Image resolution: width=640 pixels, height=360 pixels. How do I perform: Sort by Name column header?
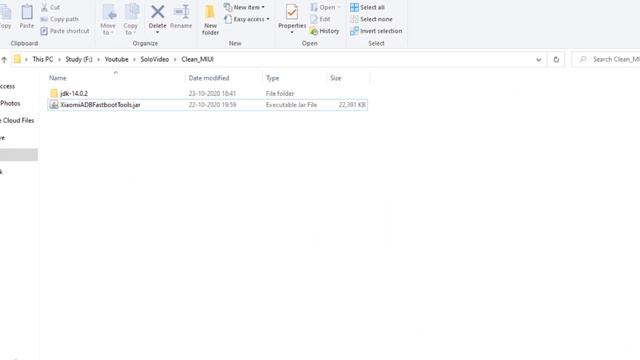click(58, 78)
